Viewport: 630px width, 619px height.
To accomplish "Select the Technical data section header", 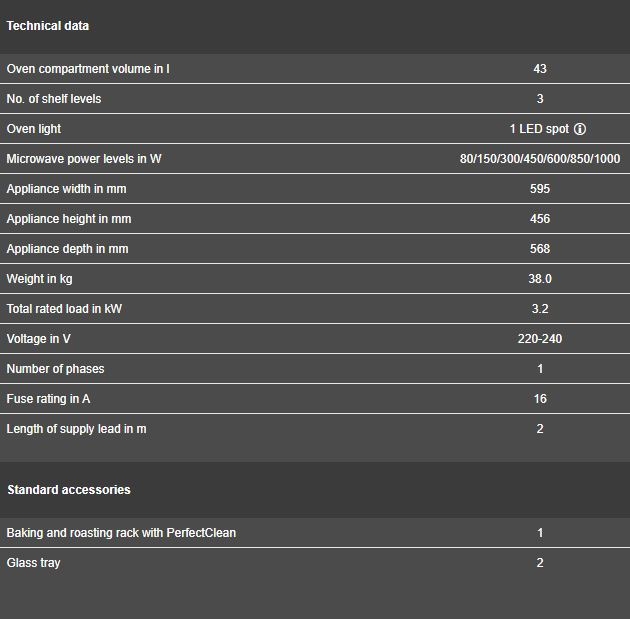I will click(47, 26).
